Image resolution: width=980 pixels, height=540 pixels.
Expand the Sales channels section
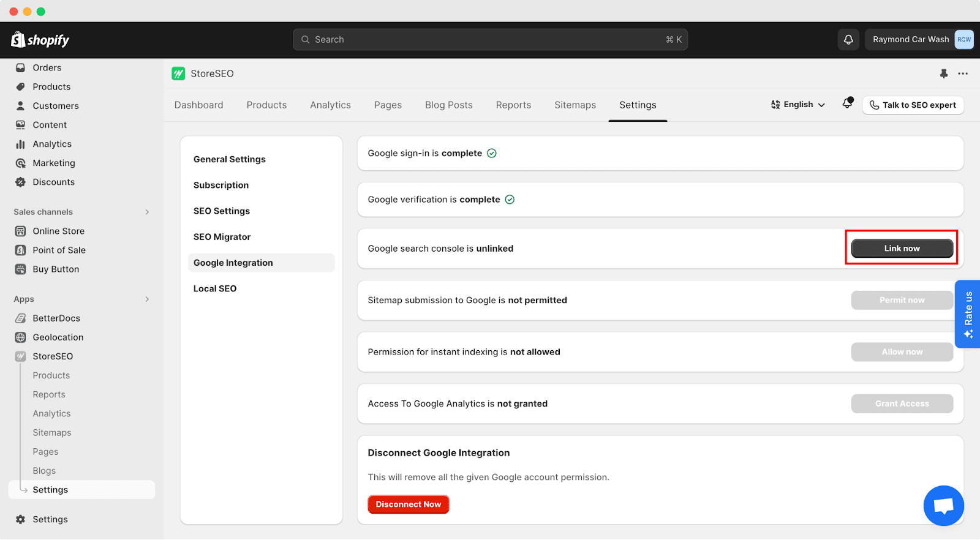coord(147,212)
